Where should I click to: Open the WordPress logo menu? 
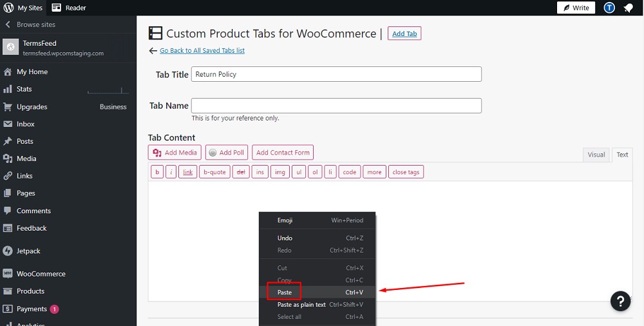click(x=8, y=8)
